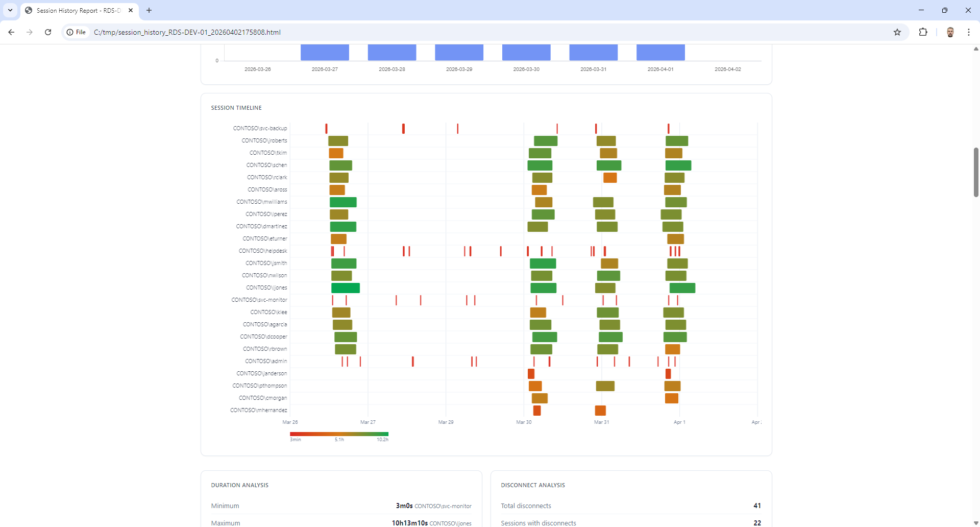980x527 pixels.
Task: Open the Chrome profile avatar
Action: (x=950, y=32)
